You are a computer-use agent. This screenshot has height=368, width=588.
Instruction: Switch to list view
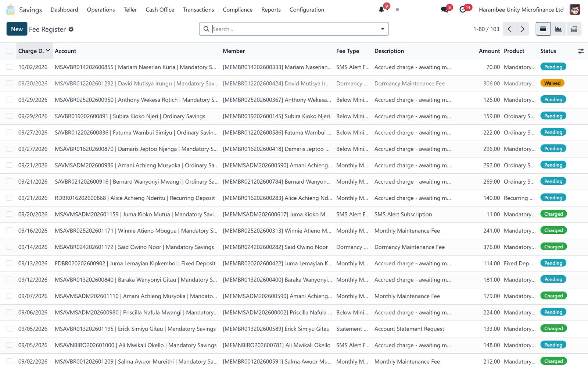tap(543, 29)
